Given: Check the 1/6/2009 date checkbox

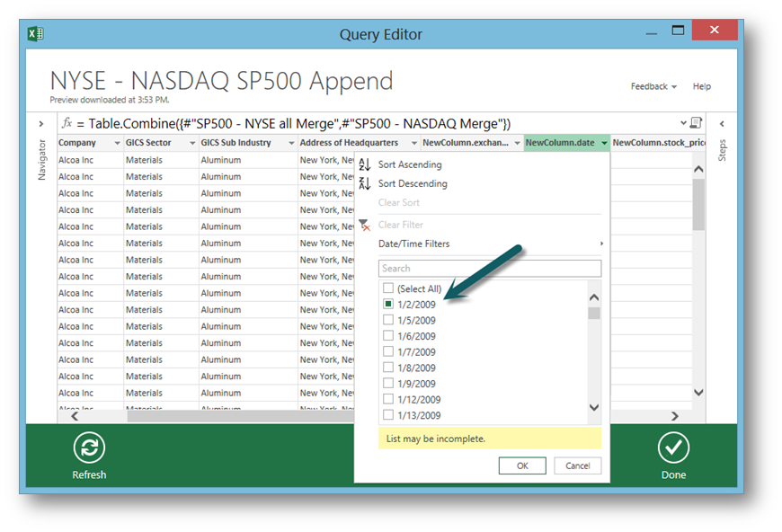Looking at the screenshot, I should (x=388, y=335).
